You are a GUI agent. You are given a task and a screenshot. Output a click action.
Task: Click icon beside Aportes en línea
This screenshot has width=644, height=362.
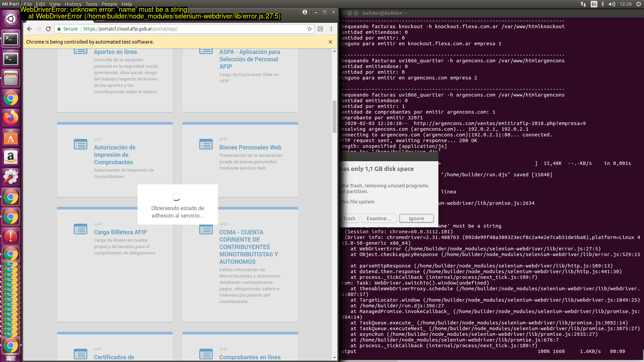point(80,51)
